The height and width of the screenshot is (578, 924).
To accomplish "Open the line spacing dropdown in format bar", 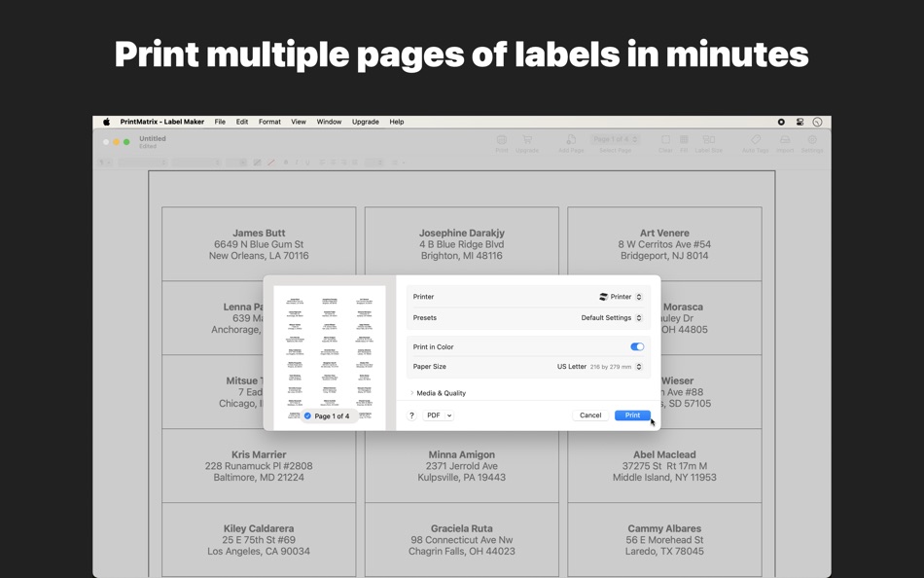I will tap(374, 163).
